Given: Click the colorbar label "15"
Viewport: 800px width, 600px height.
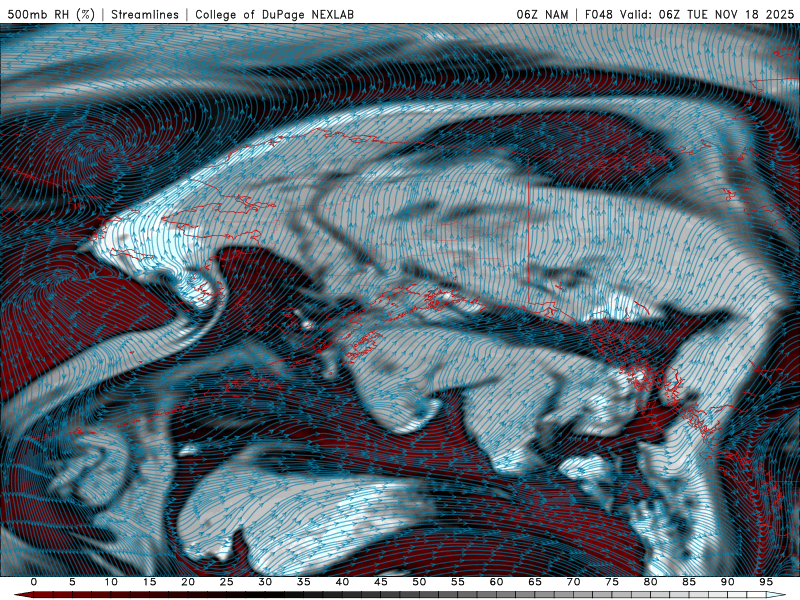Looking at the screenshot, I should (149, 582).
